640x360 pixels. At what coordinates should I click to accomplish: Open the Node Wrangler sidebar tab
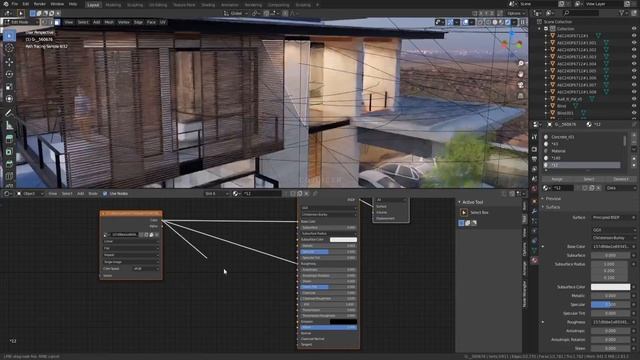click(x=524, y=295)
